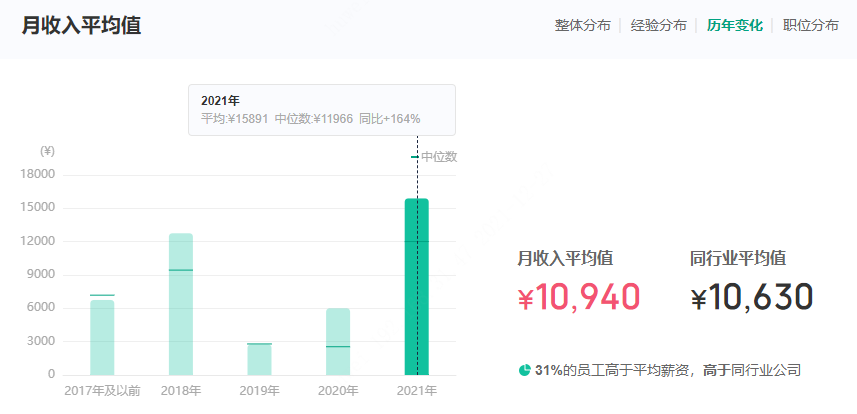
Task: Switch to the 经验分布 tab
Action: [659, 25]
